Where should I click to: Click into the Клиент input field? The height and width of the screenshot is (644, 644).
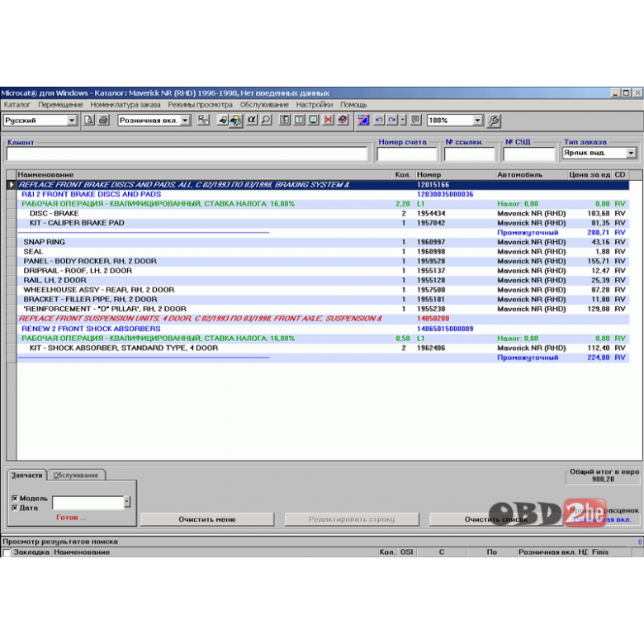coord(187,154)
